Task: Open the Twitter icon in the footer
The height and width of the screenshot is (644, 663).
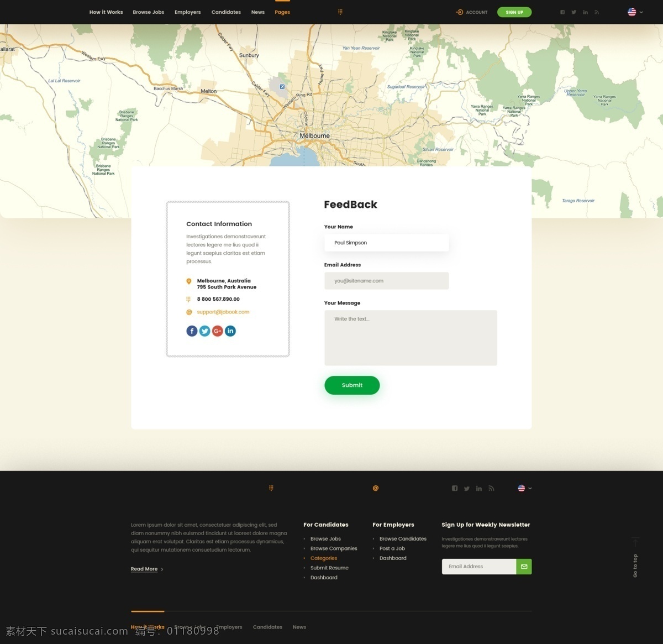Action: (467, 489)
